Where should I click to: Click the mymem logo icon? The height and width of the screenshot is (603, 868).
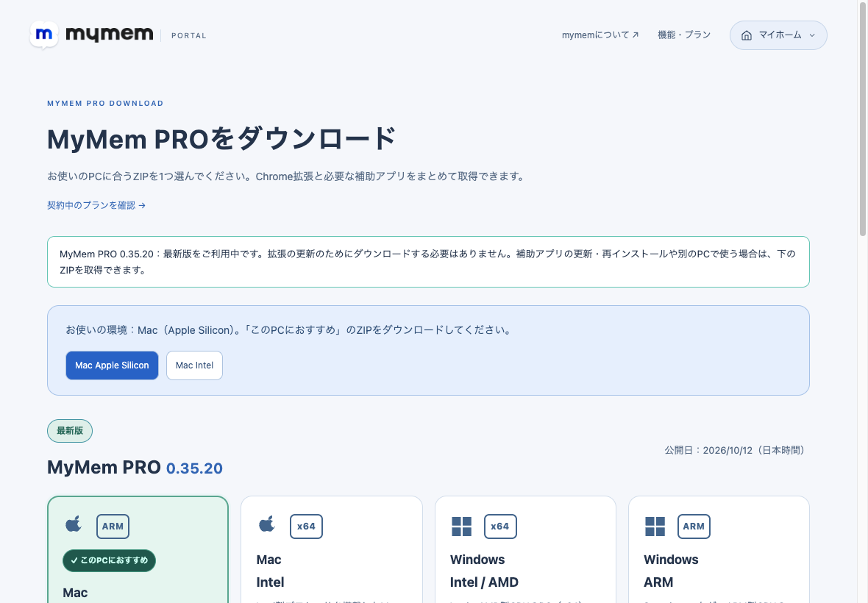pyautogui.click(x=43, y=35)
